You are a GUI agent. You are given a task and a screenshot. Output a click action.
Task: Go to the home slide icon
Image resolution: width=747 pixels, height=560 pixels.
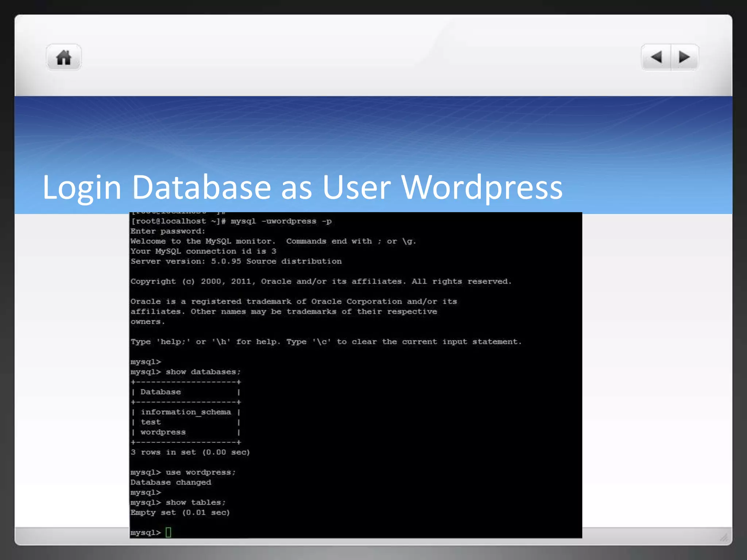63,57
